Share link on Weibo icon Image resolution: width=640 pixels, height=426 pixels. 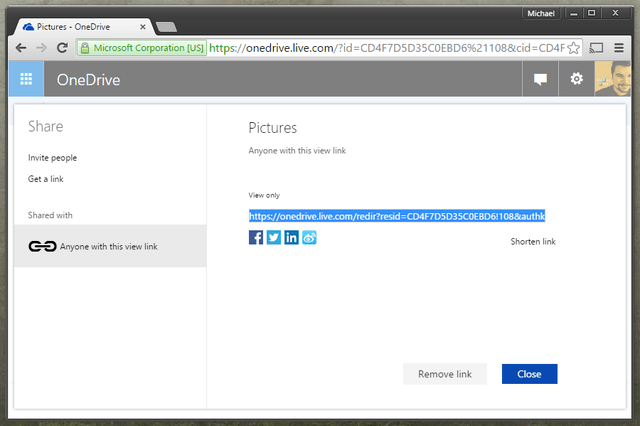(x=309, y=237)
